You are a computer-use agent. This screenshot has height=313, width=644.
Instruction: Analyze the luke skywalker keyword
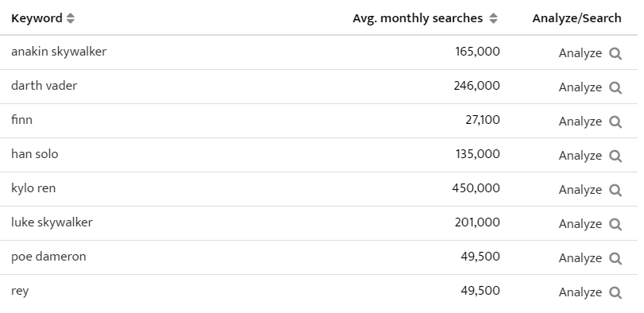(x=580, y=223)
